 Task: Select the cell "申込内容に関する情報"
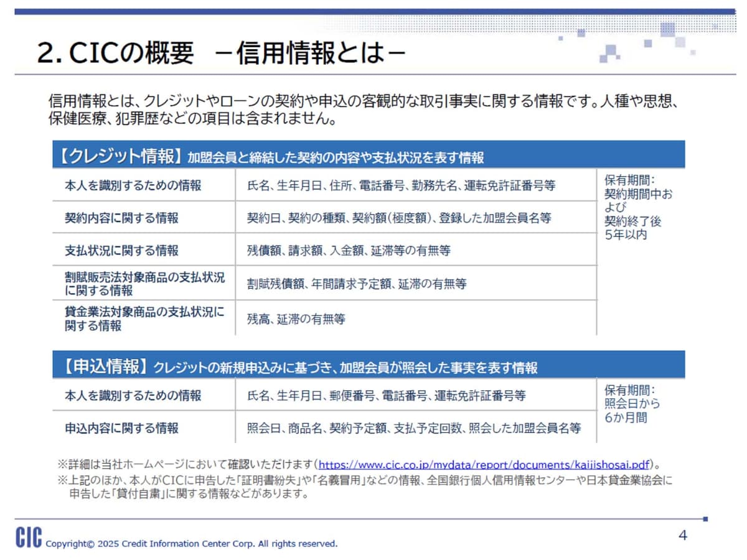click(x=144, y=427)
